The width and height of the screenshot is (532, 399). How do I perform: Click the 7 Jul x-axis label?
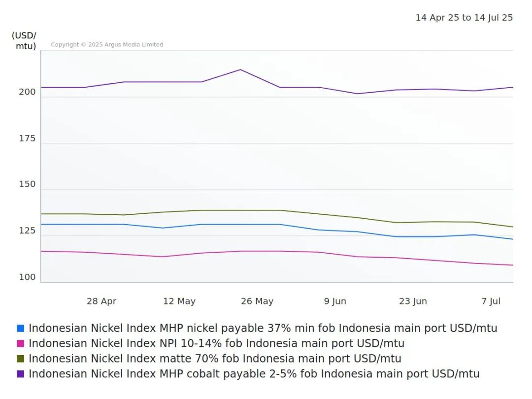coord(491,301)
